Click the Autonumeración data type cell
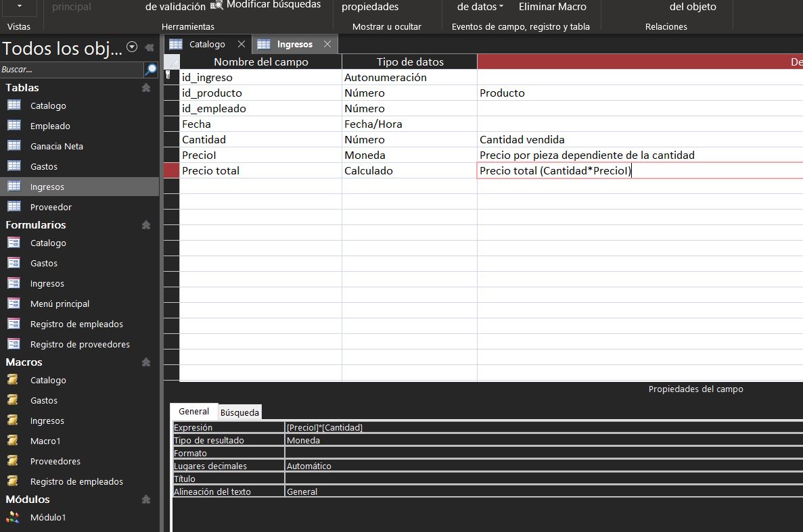This screenshot has width=803, height=532. click(409, 77)
